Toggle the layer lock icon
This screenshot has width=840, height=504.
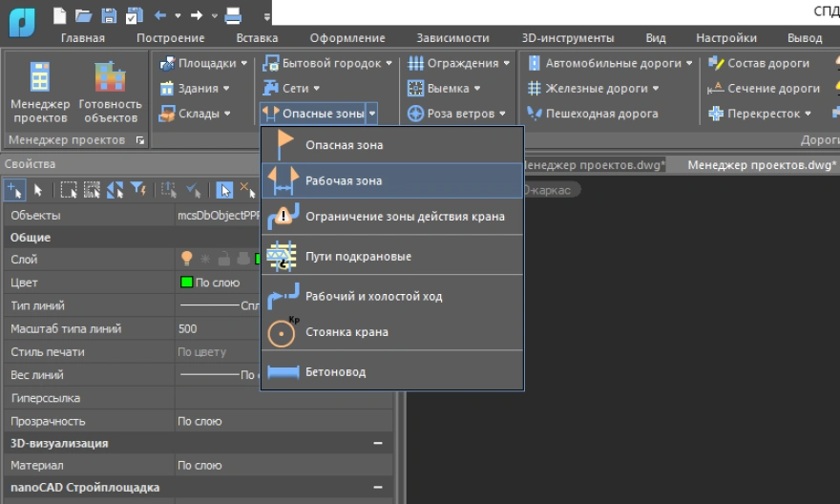pyautogui.click(x=224, y=259)
